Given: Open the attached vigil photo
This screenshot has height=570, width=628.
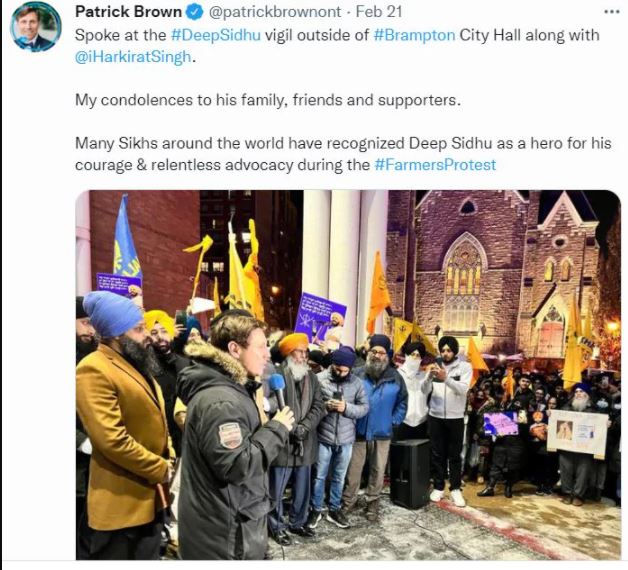Looking at the screenshot, I should pyautogui.click(x=348, y=375).
